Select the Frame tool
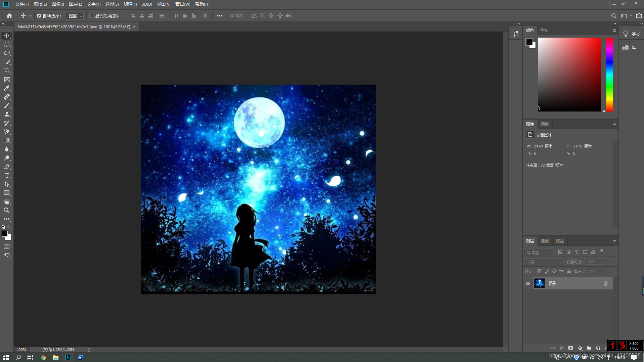The height and width of the screenshot is (362, 644). [x=7, y=79]
